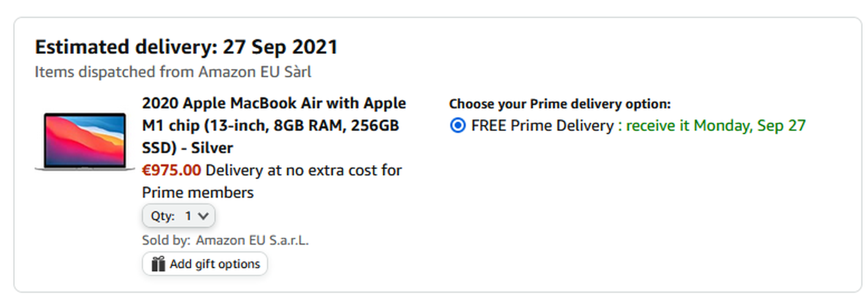Screen dimensions: 868x305
Task: Click the gift box icon
Action: click(x=158, y=264)
